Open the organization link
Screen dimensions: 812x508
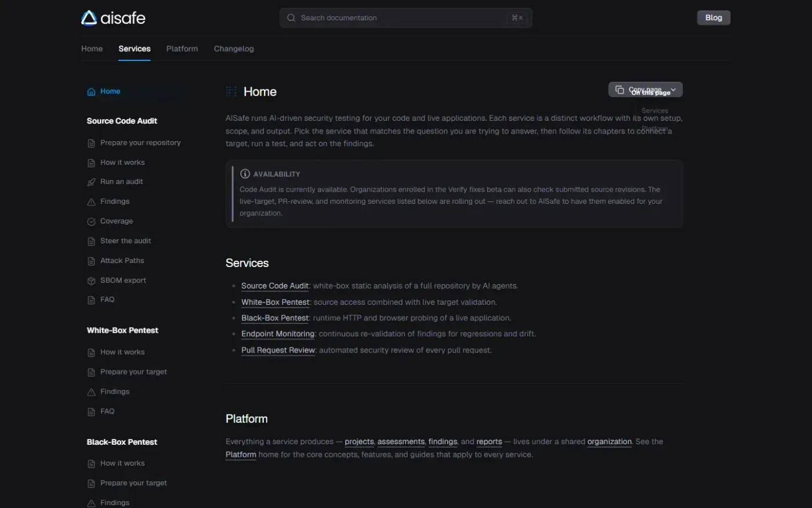coord(610,442)
